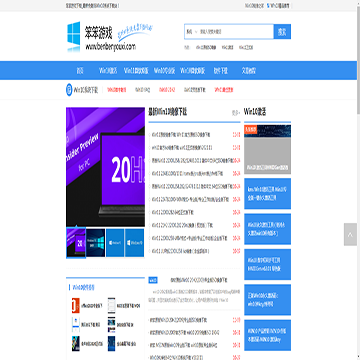Image resolution: width=360 pixels, height=360 pixels.
Task: Focus the search keyword input field
Action: coord(235,32)
